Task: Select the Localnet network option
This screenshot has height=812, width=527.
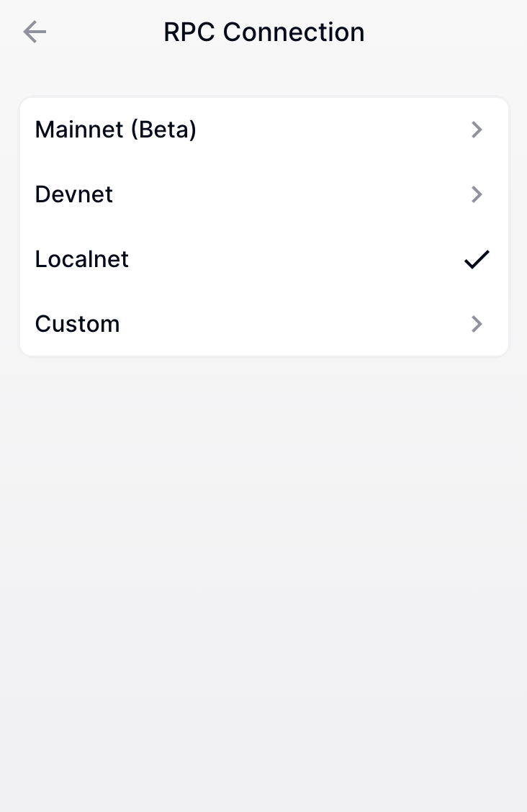Action: coord(263,259)
